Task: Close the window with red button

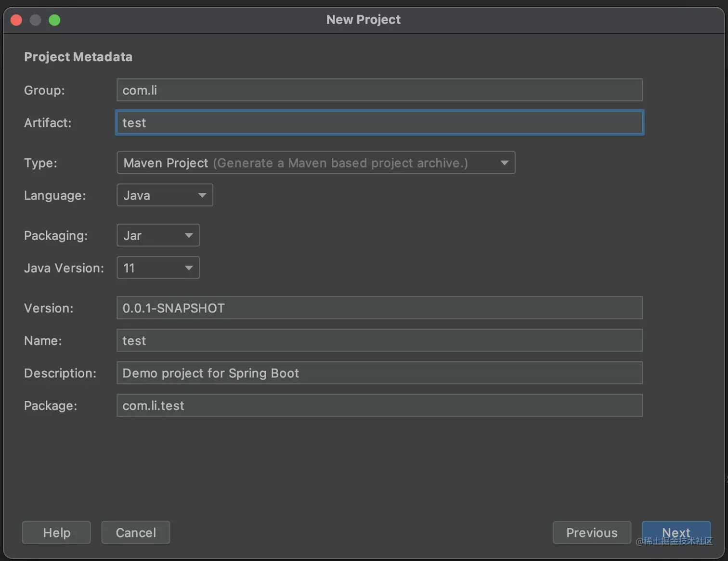Action: coord(16,20)
